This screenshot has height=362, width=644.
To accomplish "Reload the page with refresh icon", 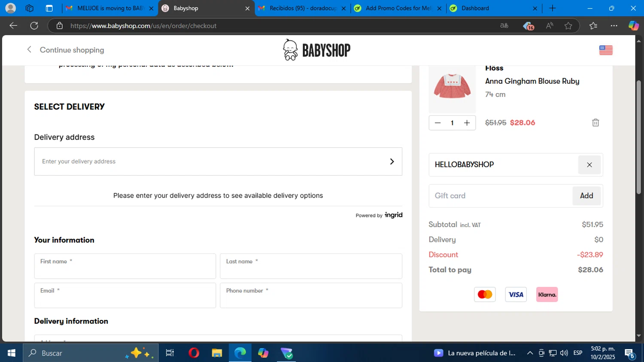I will (x=34, y=26).
